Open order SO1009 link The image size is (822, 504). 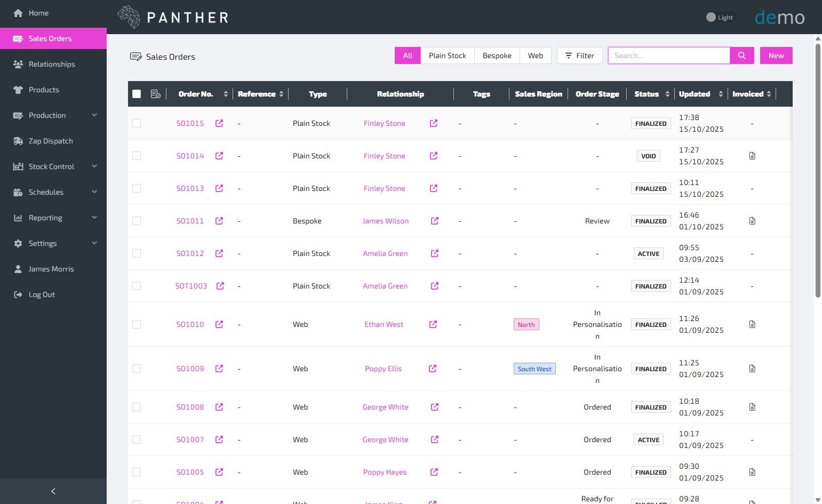pos(190,369)
